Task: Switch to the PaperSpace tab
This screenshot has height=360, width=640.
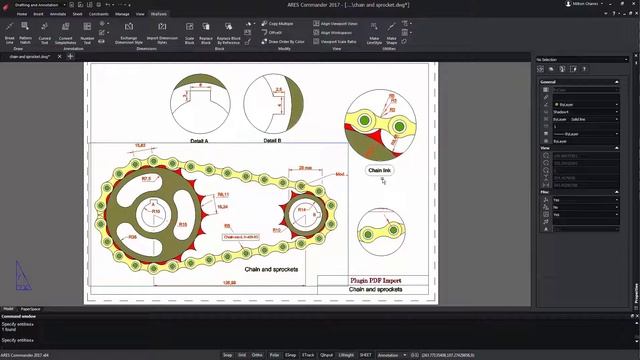Action: tap(31, 309)
